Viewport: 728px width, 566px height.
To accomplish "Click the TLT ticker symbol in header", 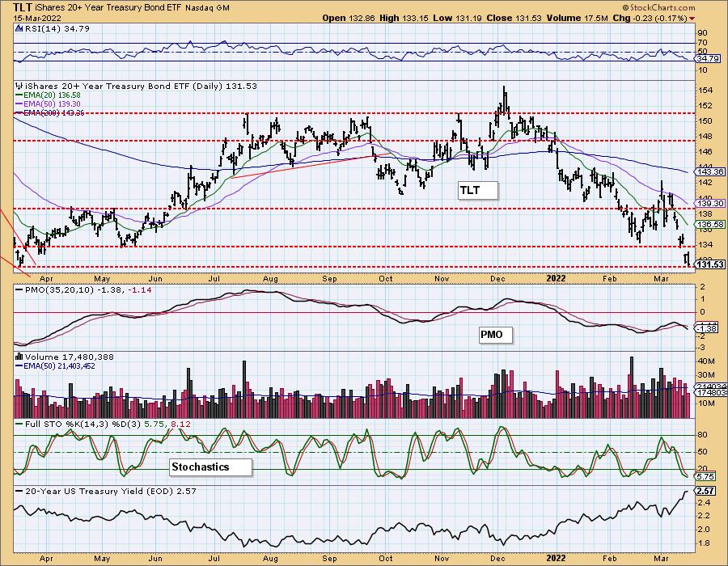I will (23, 7).
